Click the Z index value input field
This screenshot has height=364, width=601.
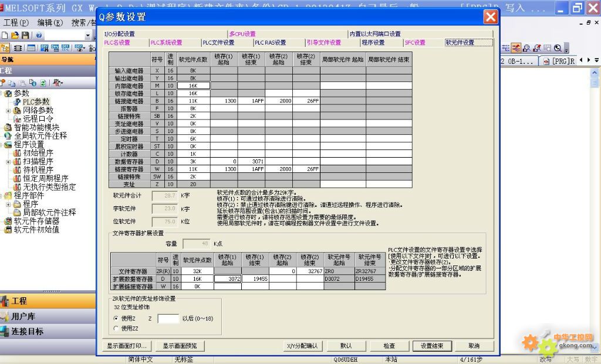tap(168, 318)
